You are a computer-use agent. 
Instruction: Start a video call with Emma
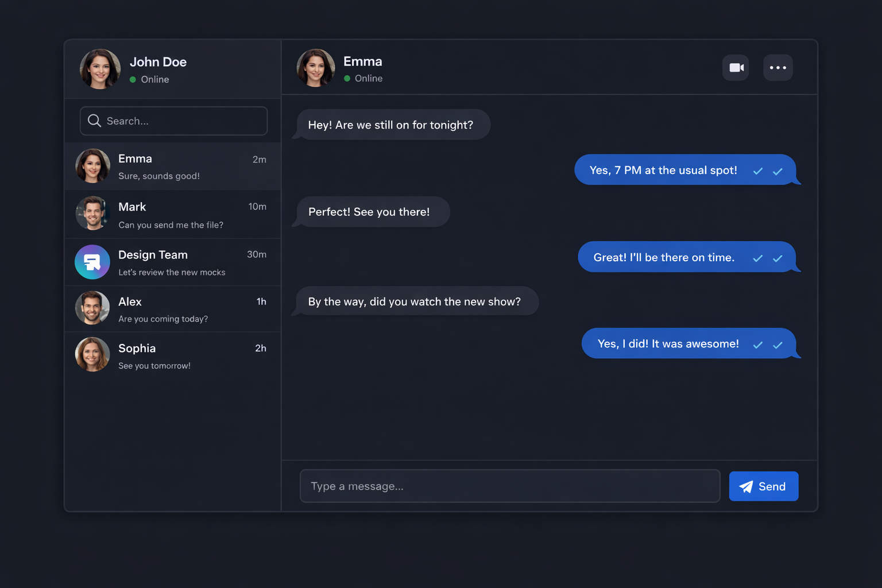pyautogui.click(x=736, y=68)
